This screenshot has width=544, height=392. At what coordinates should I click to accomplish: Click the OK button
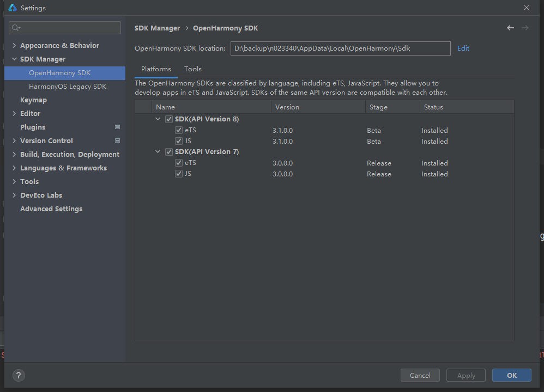(512, 375)
